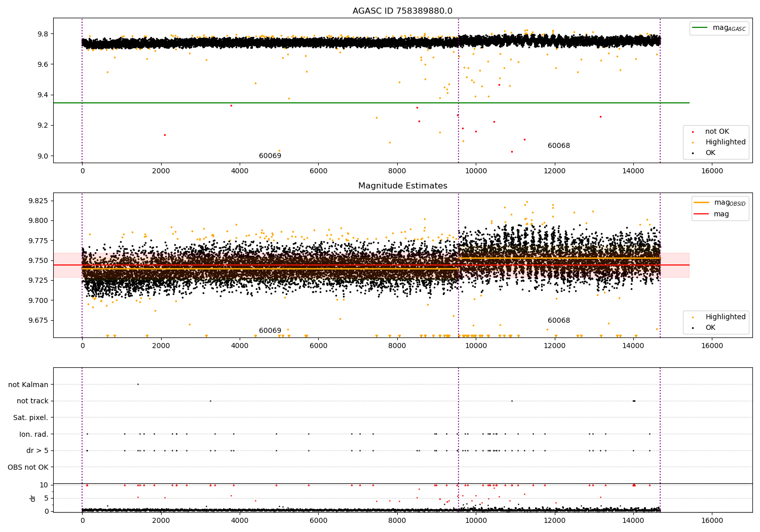The width and height of the screenshot is (760, 532).
Task: Click the "not Kalman" row label
Action: coord(28,385)
